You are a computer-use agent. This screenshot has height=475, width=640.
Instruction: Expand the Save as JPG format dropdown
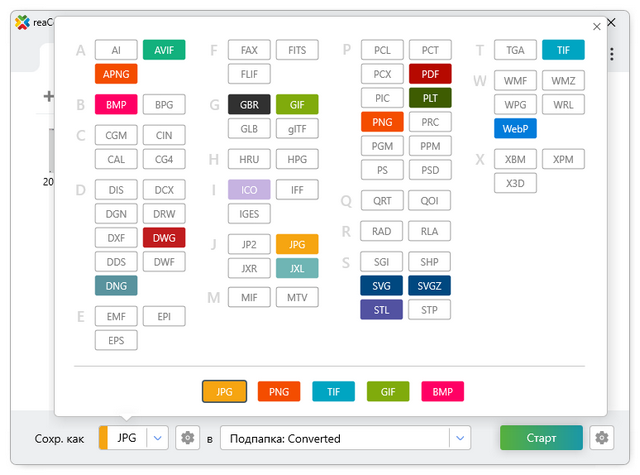point(158,438)
